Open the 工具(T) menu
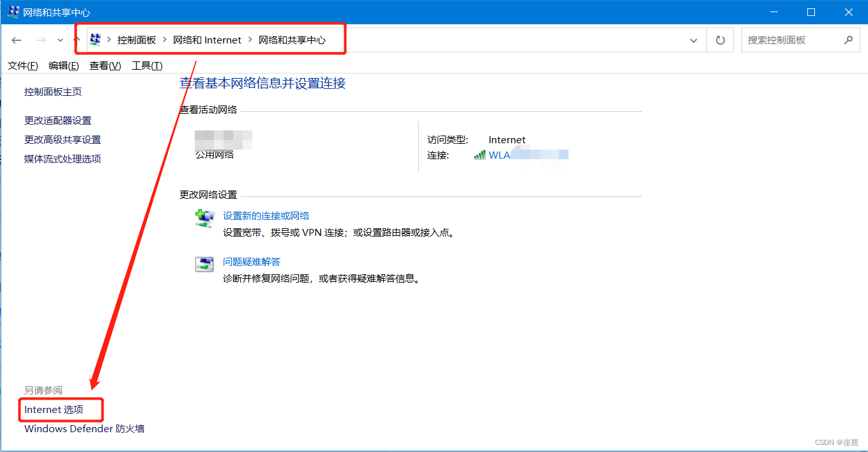This screenshot has height=452, width=868. [147, 66]
